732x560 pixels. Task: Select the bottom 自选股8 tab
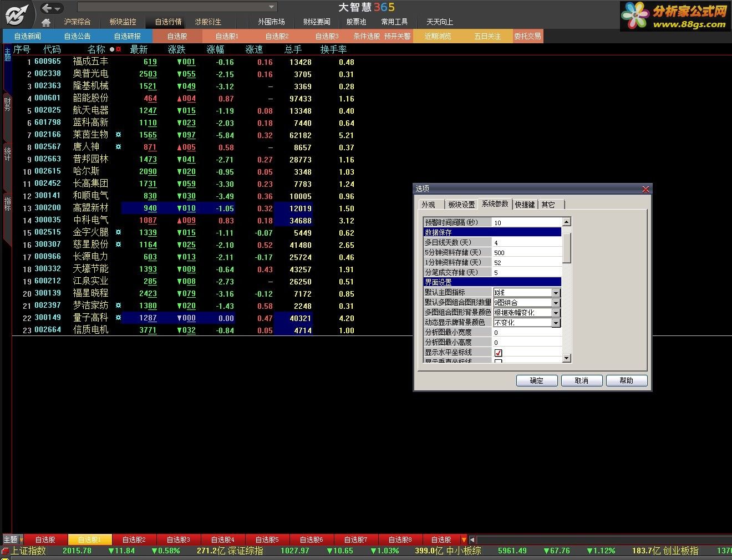click(x=400, y=539)
